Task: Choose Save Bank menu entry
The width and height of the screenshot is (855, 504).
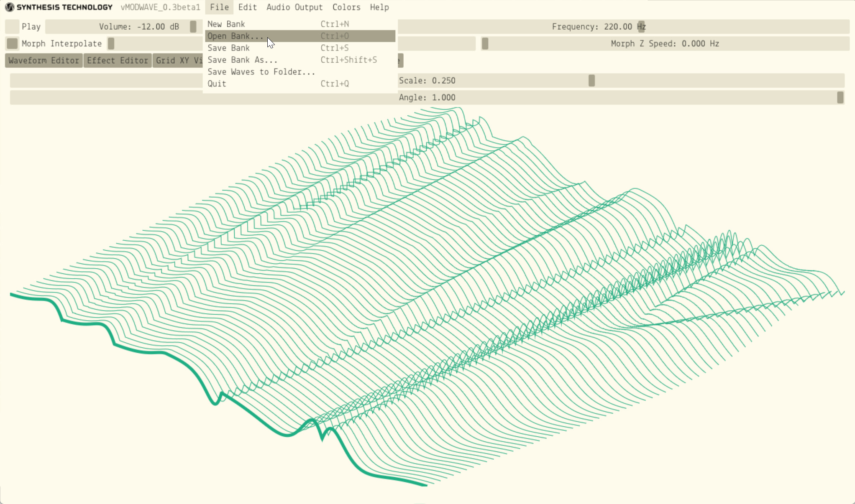Action: click(300, 48)
